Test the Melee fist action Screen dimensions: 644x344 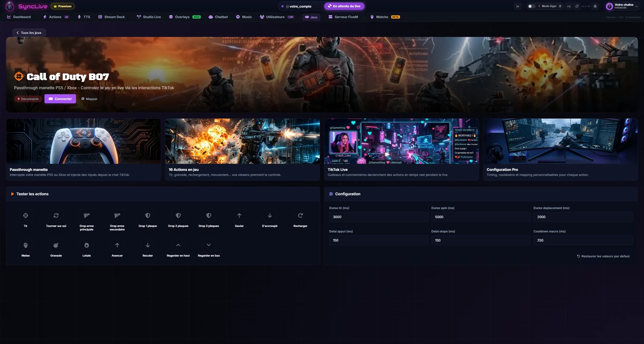(x=25, y=245)
